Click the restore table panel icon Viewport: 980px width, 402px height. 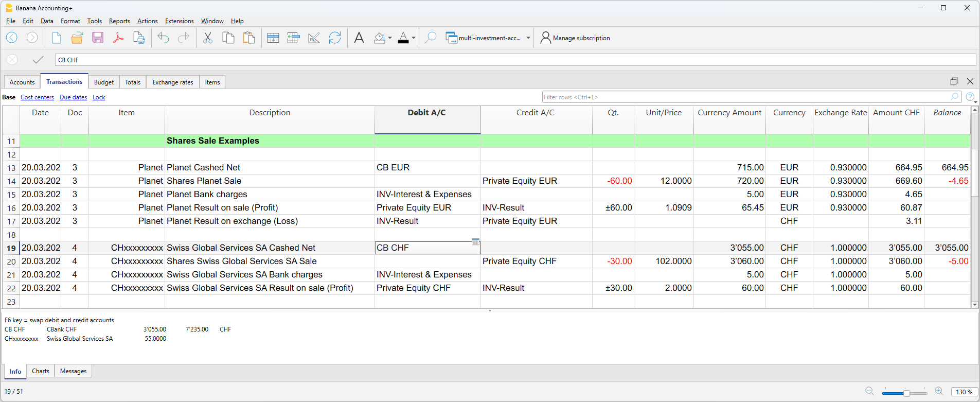click(x=954, y=81)
